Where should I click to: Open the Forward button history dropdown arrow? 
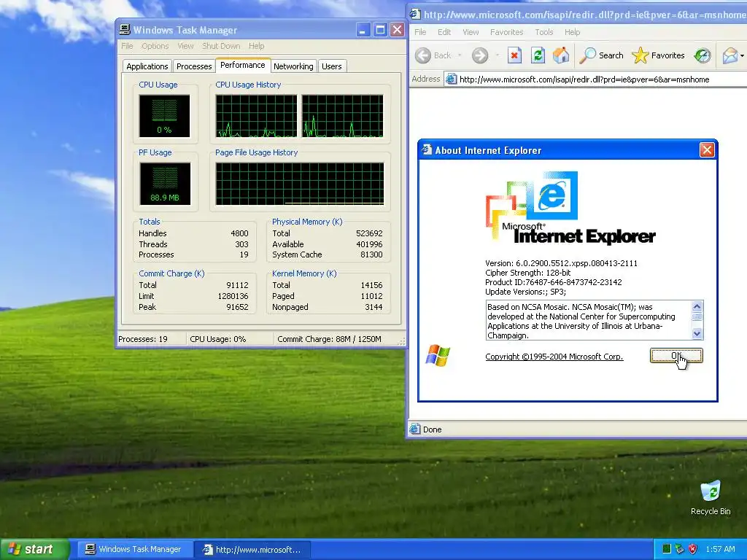point(497,55)
